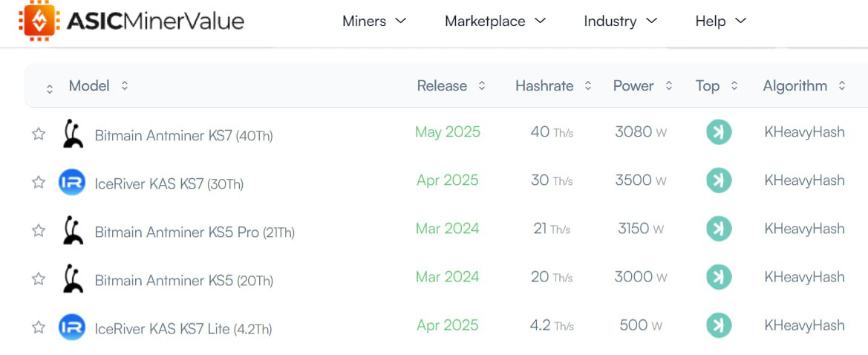Screen dimensions: 868x355
Task: Click Bitmain logo beside Antminer KS5 Pro
Action: coord(72,229)
